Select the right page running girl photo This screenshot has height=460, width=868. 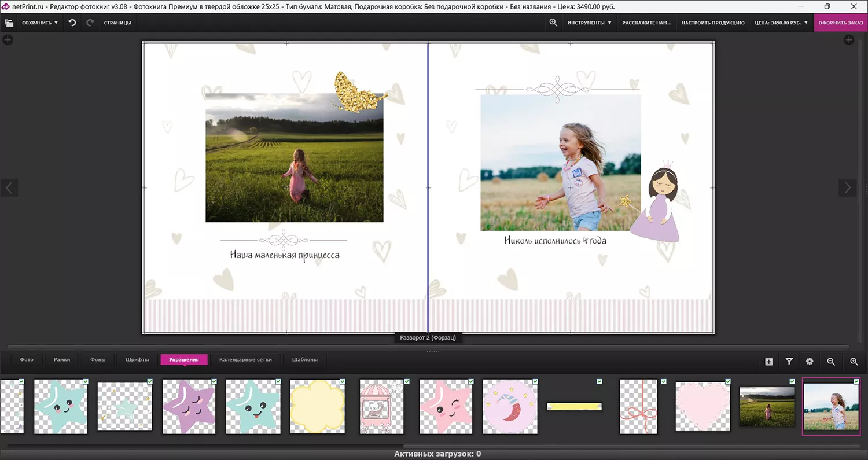tap(560, 163)
